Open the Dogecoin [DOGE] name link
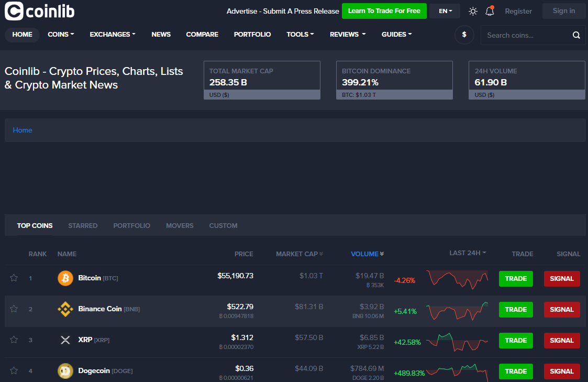The height and width of the screenshot is (382, 588). click(105, 371)
